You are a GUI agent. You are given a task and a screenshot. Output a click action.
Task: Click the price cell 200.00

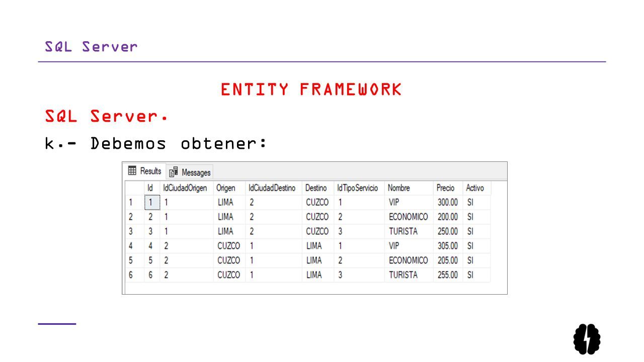tap(448, 217)
